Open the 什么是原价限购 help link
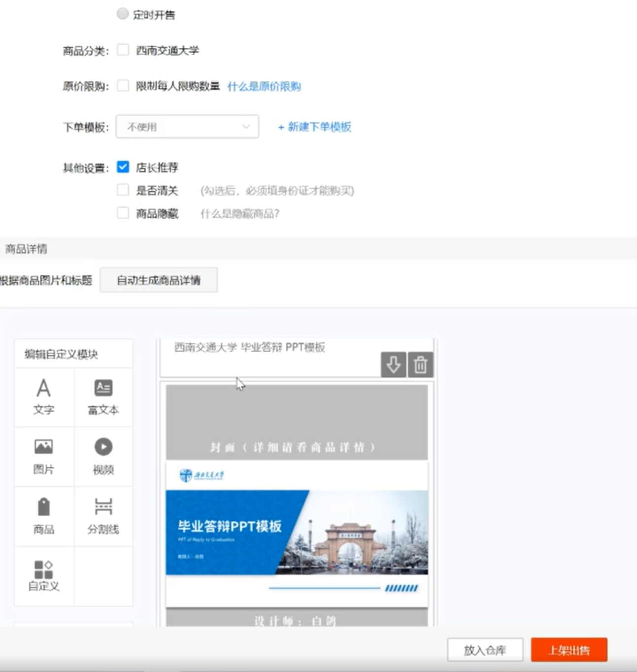Viewport: 637px width, 672px height. (x=264, y=87)
